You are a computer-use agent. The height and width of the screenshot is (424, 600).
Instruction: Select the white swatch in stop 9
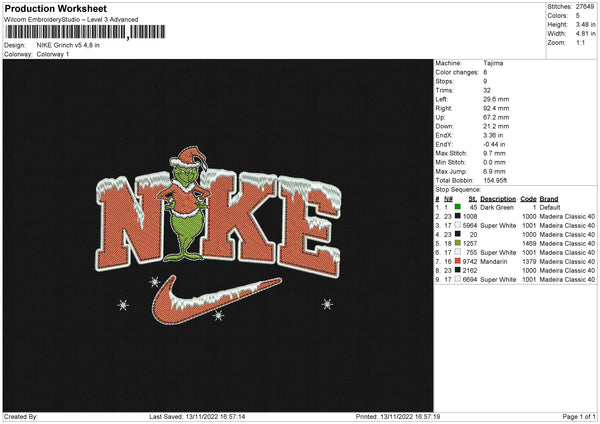[x=458, y=278]
